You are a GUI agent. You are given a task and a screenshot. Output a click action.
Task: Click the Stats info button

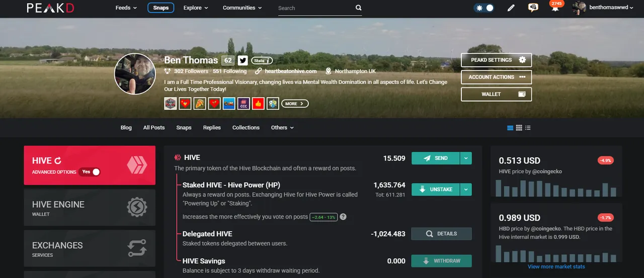pyautogui.click(x=262, y=60)
